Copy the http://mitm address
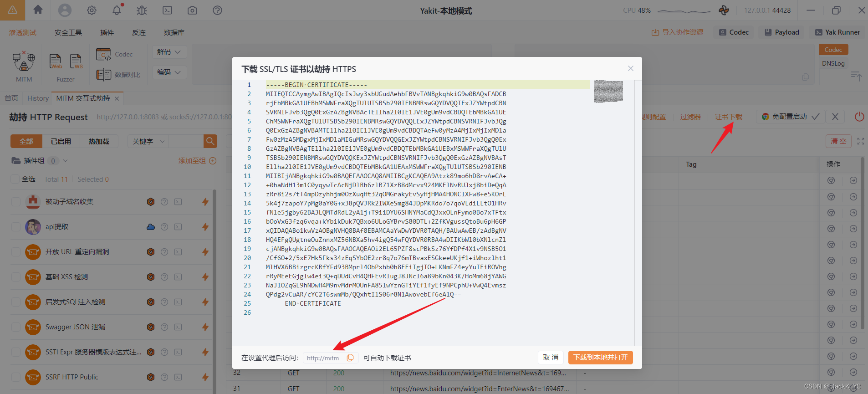The height and width of the screenshot is (394, 868). tap(350, 358)
